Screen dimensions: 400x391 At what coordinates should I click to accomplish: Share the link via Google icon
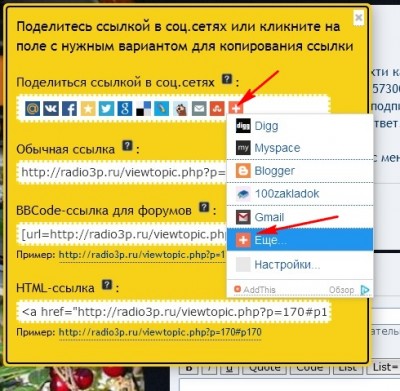(125, 109)
